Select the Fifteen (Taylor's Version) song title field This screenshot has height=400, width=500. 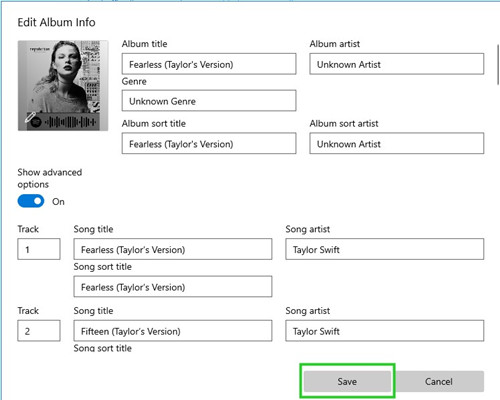pos(173,331)
